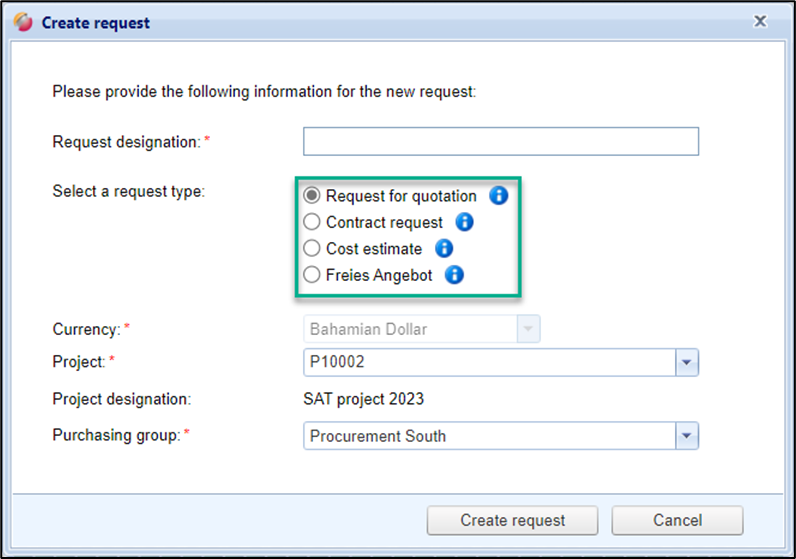Click the info icon beside Request for quotation
796x559 pixels.
[x=498, y=196]
